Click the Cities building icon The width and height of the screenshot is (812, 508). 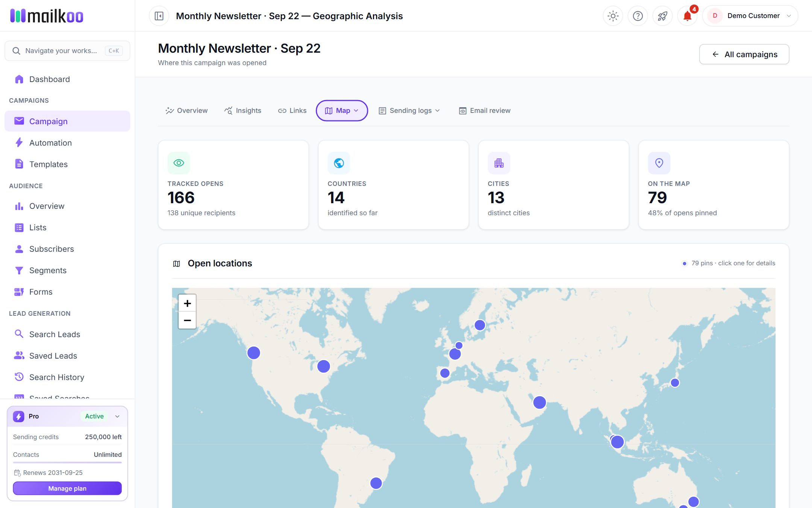[x=499, y=163]
